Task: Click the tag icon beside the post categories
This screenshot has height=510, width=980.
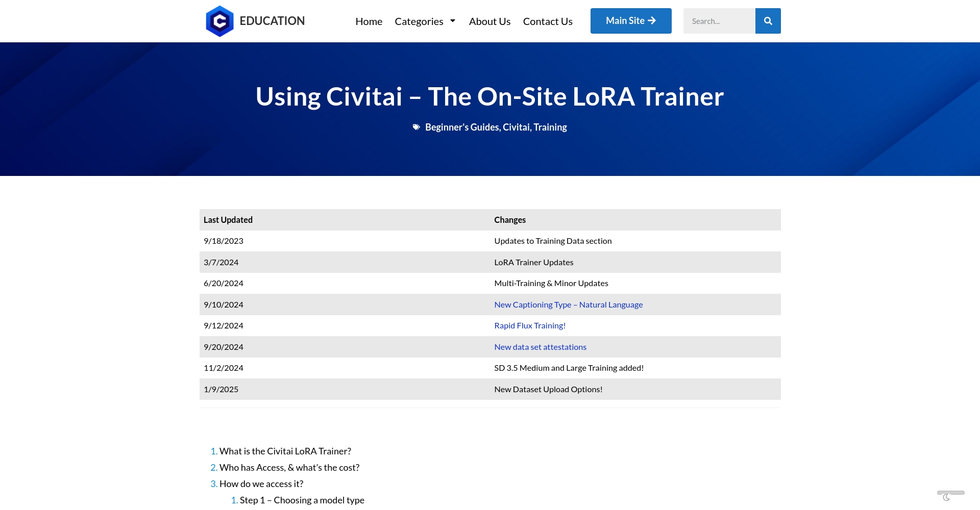Action: (x=416, y=127)
